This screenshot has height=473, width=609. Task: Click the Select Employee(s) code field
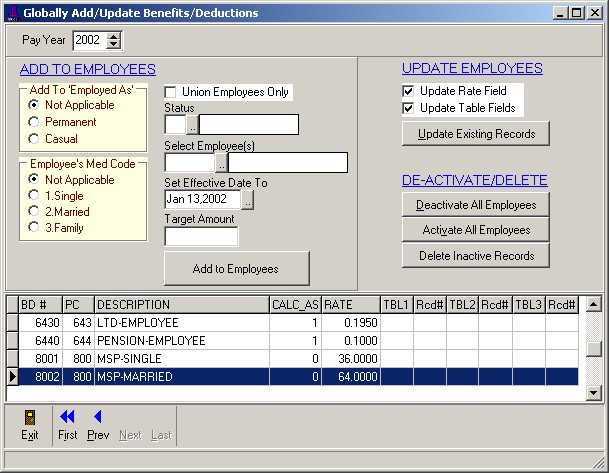click(x=190, y=163)
